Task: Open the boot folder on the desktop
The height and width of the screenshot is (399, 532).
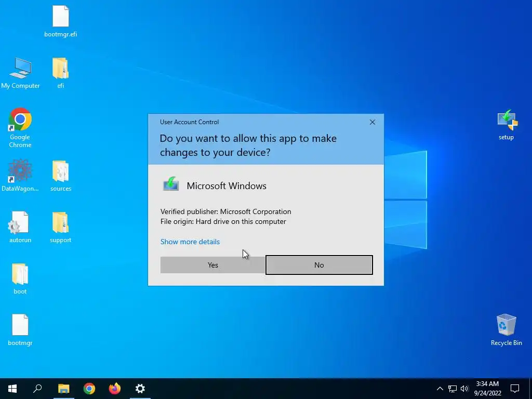Action: pos(20,278)
